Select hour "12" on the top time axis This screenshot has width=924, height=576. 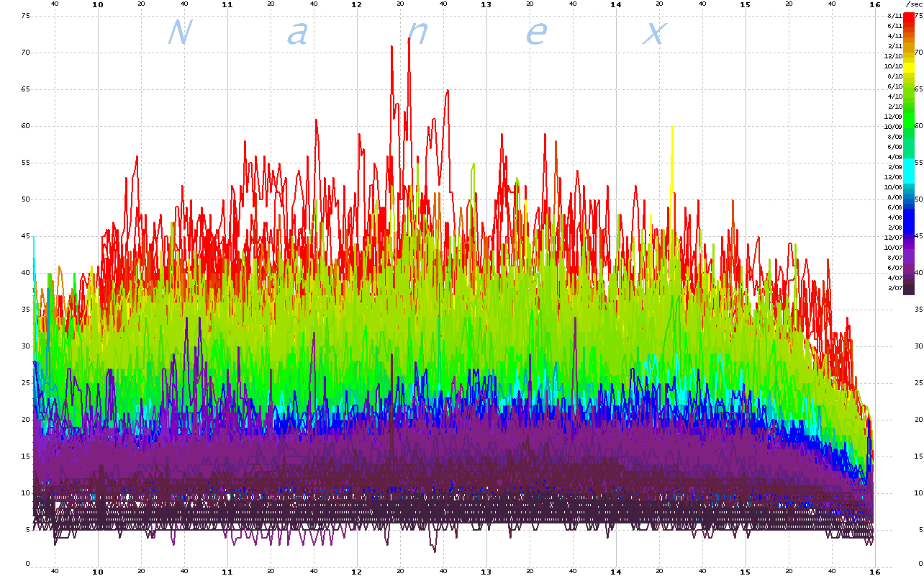356,4
